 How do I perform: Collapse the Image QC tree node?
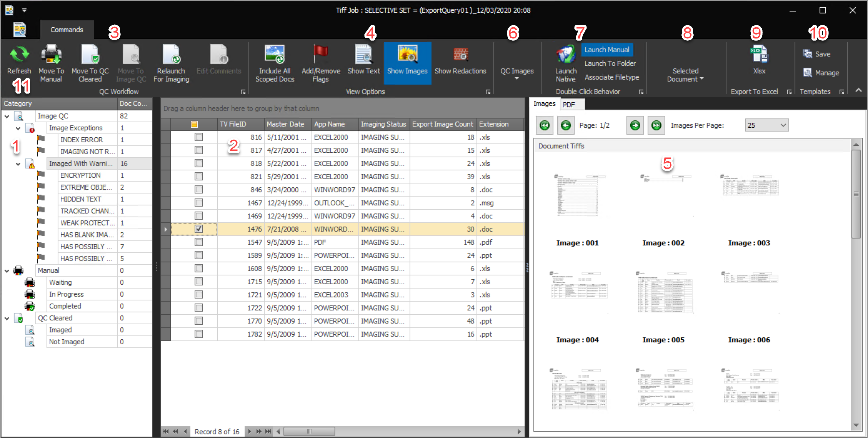click(x=7, y=116)
